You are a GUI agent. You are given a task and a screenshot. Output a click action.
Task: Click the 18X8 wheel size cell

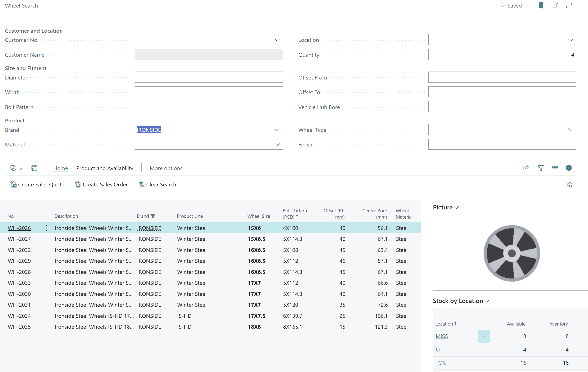[x=254, y=327]
